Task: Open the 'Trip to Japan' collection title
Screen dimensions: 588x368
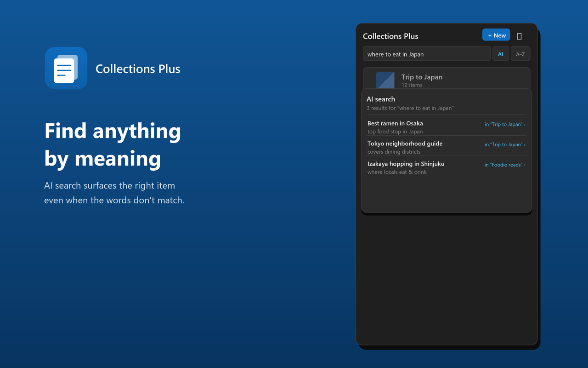Action: pos(422,77)
